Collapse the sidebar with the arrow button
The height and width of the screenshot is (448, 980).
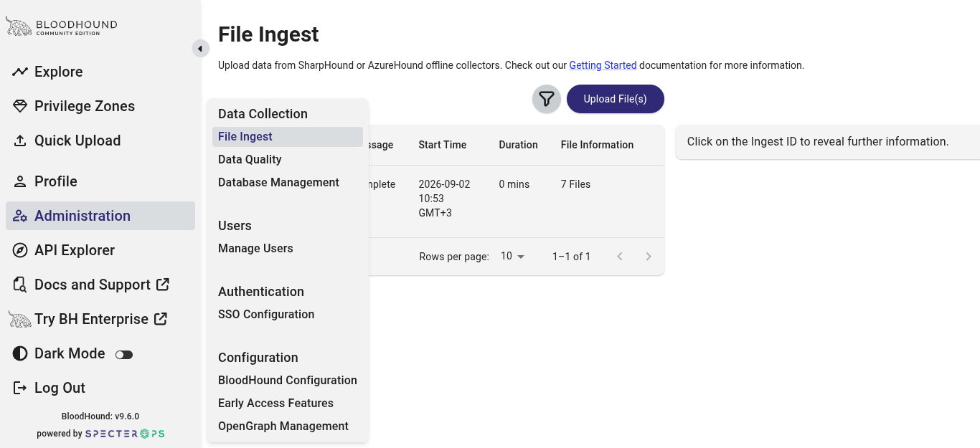(x=200, y=49)
